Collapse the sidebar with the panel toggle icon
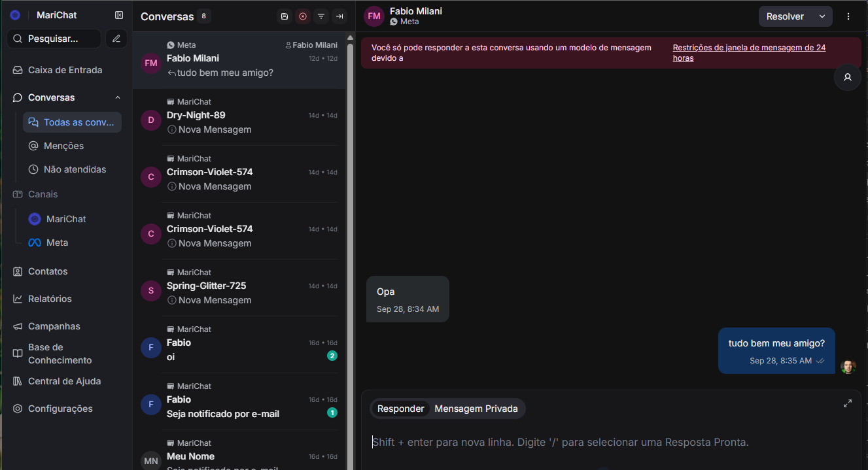Image resolution: width=868 pixels, height=470 pixels. [x=119, y=15]
